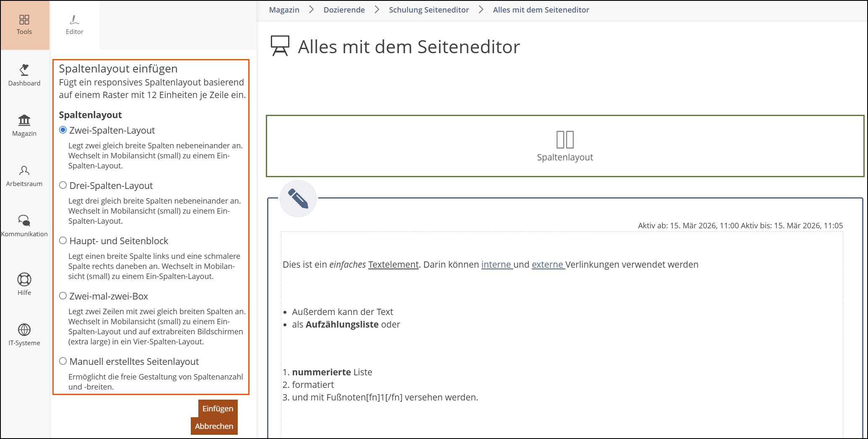Select Zwei-Spalten-Layout radio button
This screenshot has width=868, height=439.
[63, 130]
